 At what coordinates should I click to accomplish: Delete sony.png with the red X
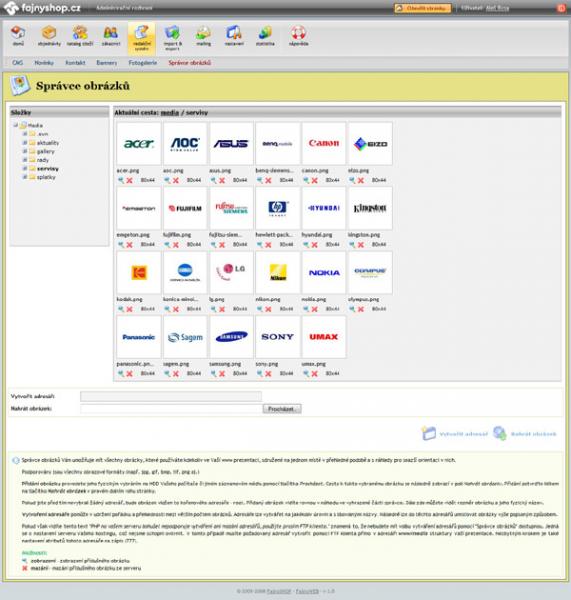click(268, 373)
